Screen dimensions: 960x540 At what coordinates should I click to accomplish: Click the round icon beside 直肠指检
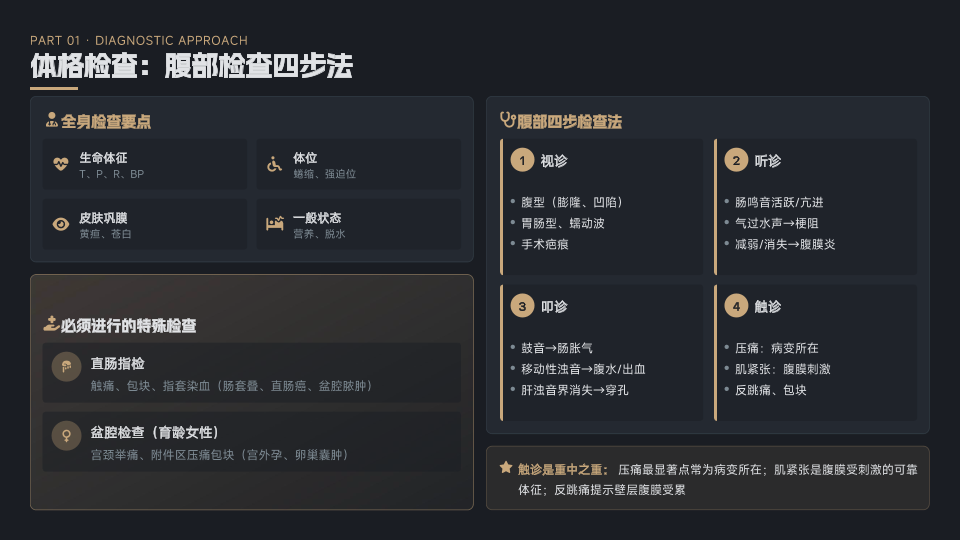(67, 368)
